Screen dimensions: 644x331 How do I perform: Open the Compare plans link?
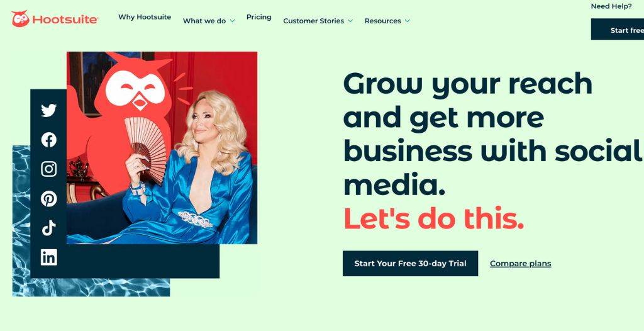pyautogui.click(x=520, y=264)
